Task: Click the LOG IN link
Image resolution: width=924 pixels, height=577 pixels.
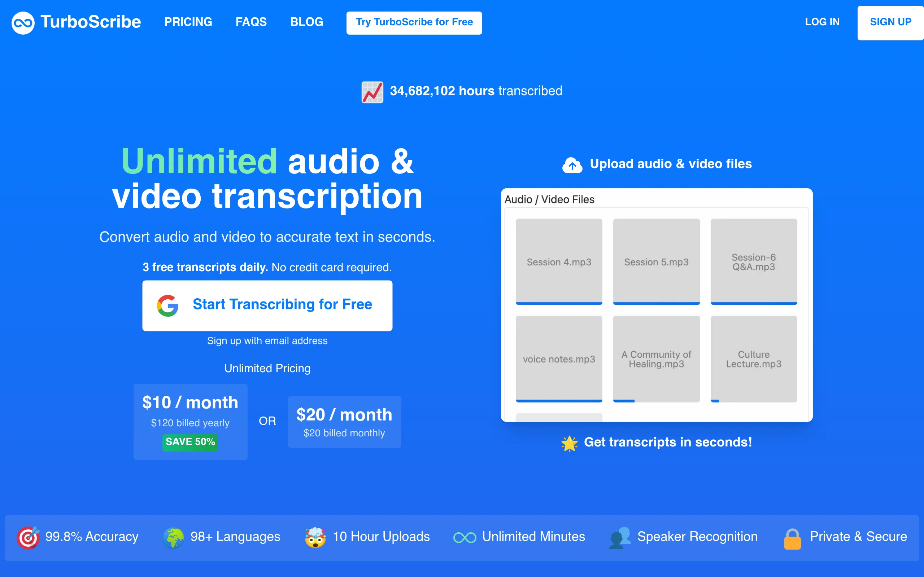Action: pyautogui.click(x=823, y=22)
